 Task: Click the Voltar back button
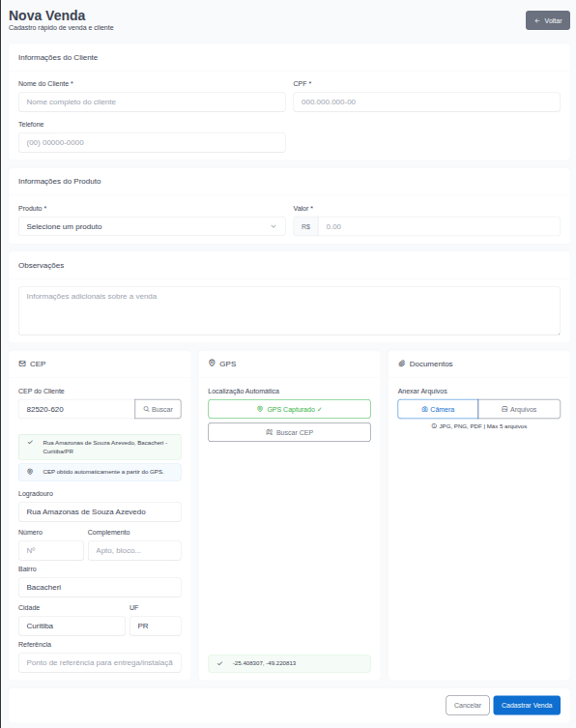(x=548, y=20)
